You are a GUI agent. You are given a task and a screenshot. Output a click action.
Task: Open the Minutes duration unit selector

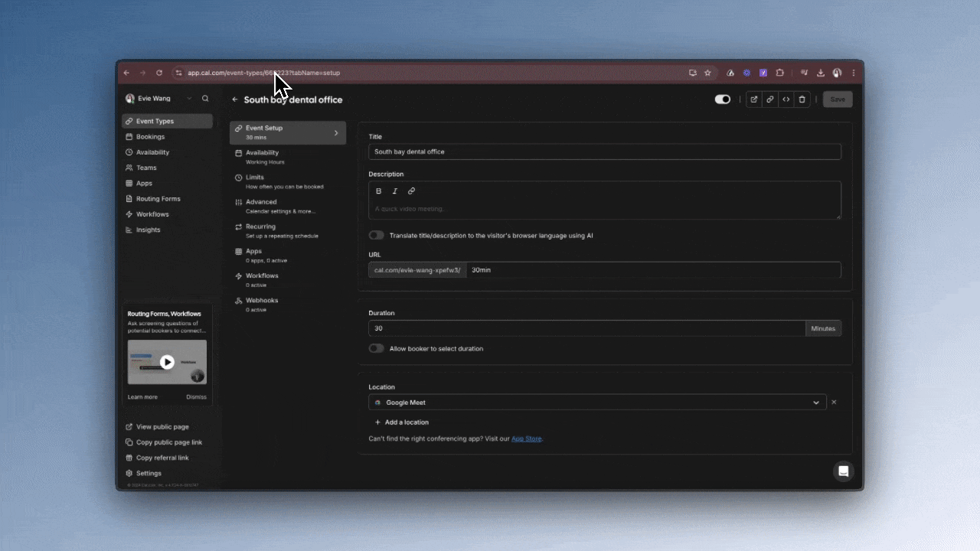(x=823, y=328)
